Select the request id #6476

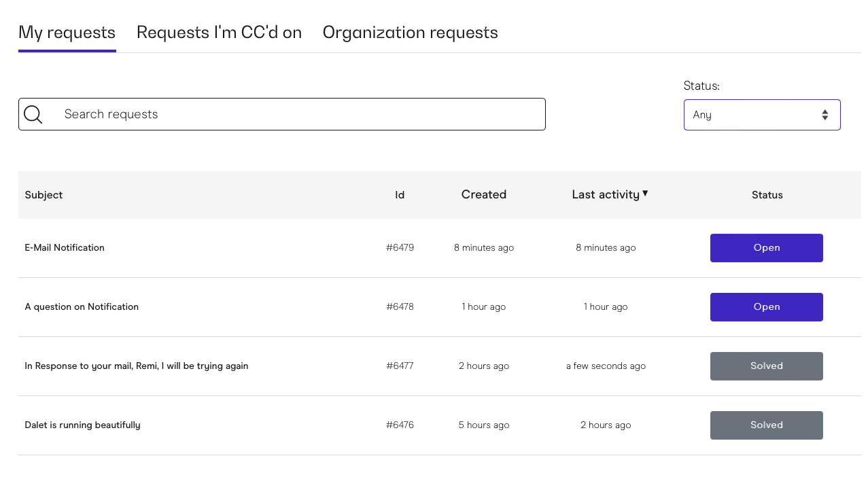tap(400, 425)
